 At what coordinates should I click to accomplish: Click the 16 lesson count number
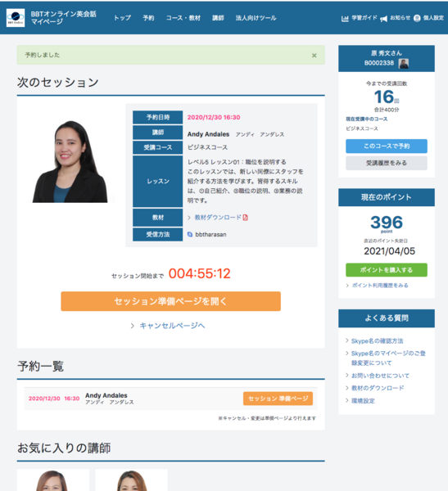click(384, 97)
